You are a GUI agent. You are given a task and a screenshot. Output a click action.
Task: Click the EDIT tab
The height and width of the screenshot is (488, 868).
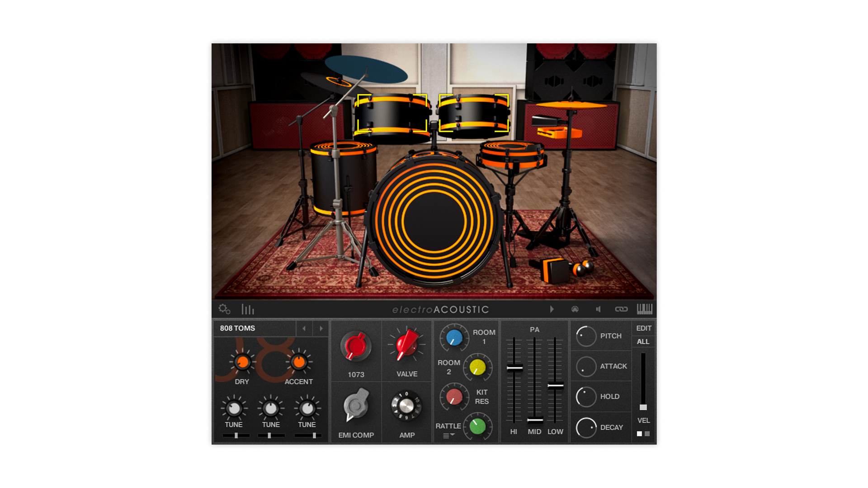[x=643, y=328]
